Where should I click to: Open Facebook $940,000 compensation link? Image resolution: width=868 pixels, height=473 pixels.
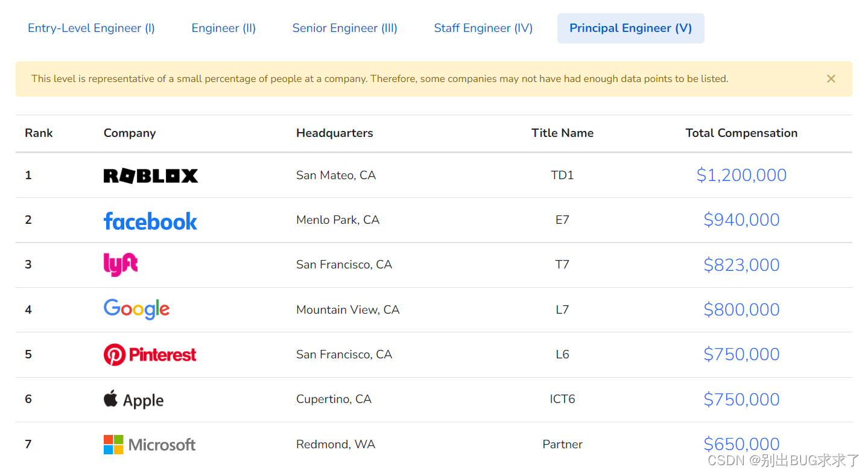741,220
